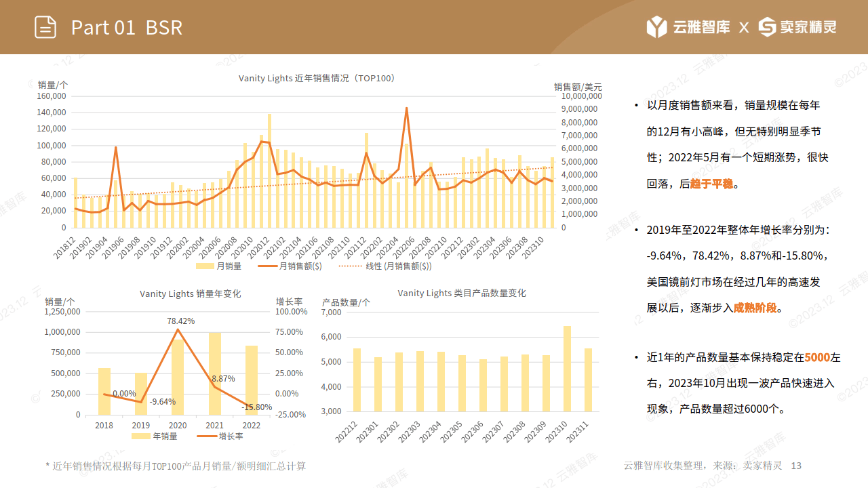Click the source note "云雅智库收集整理，来源：卖家精灵"
The width and height of the screenshot is (868, 488).
pyautogui.click(x=703, y=466)
